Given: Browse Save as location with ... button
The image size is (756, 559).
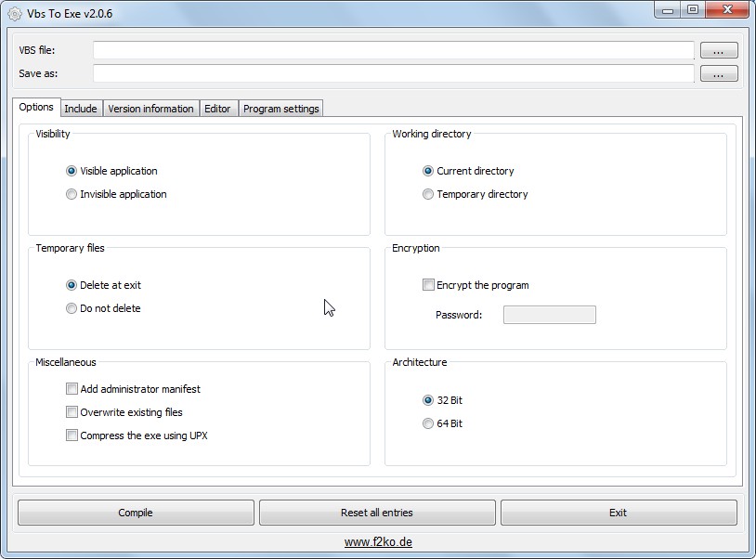Looking at the screenshot, I should tap(719, 73).
